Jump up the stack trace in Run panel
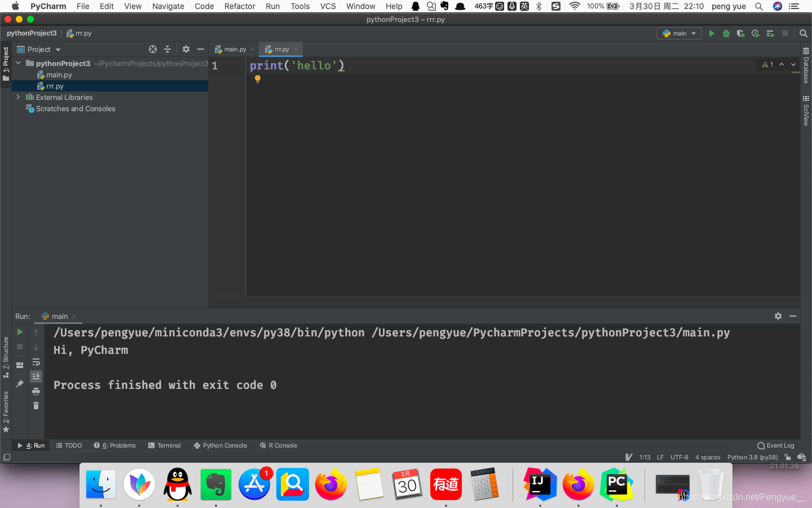 (x=36, y=332)
